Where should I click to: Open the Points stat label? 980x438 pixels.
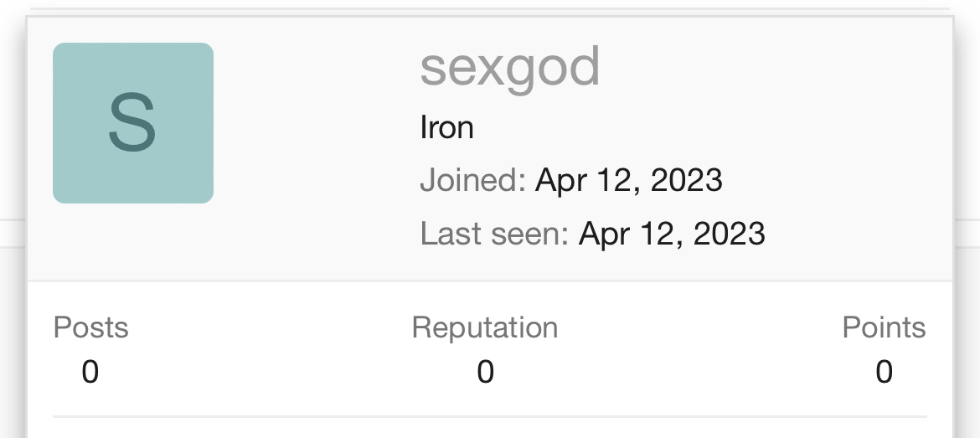click(x=884, y=327)
